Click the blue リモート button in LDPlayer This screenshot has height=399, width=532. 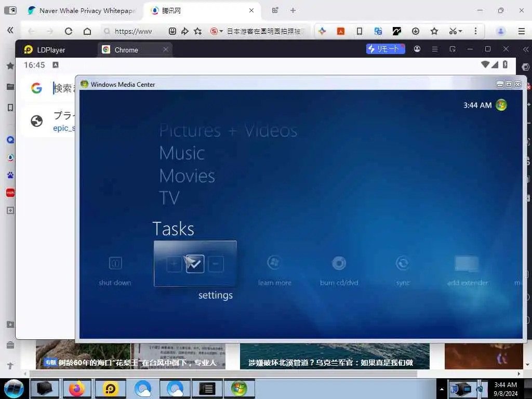pyautogui.click(x=385, y=49)
